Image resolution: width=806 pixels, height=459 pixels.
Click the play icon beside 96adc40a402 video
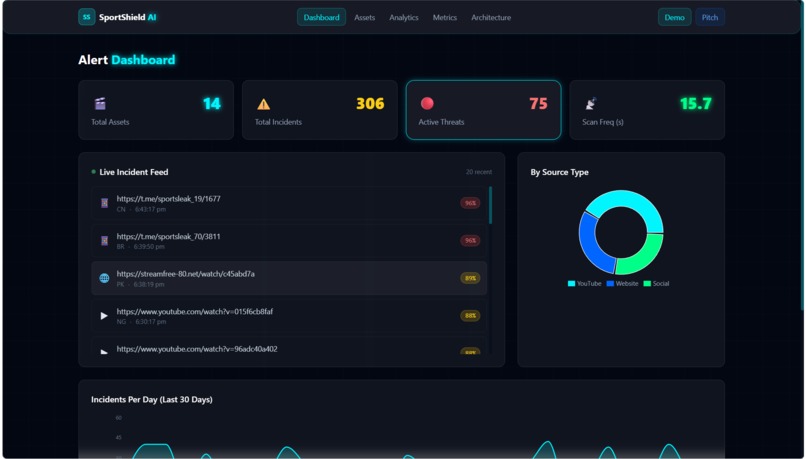pos(104,352)
